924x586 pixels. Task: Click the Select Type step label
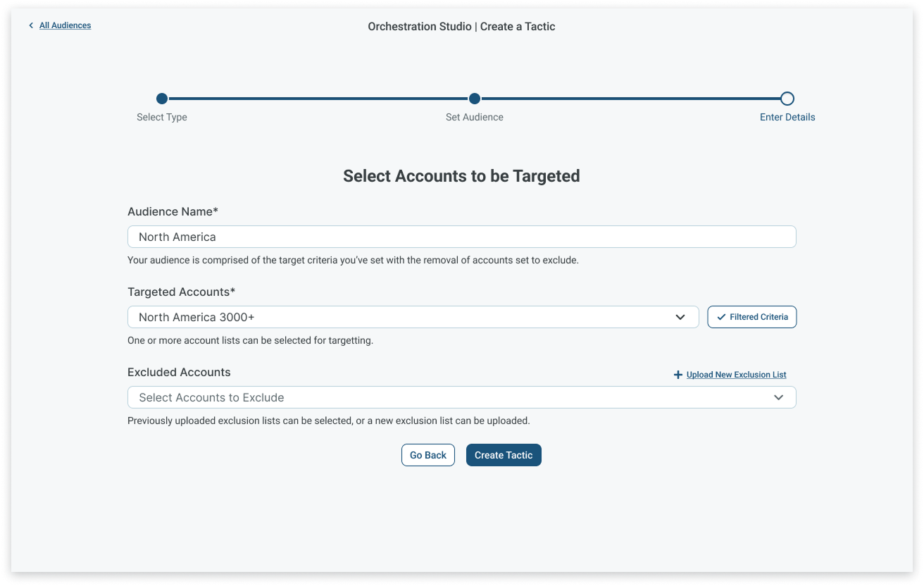(162, 117)
